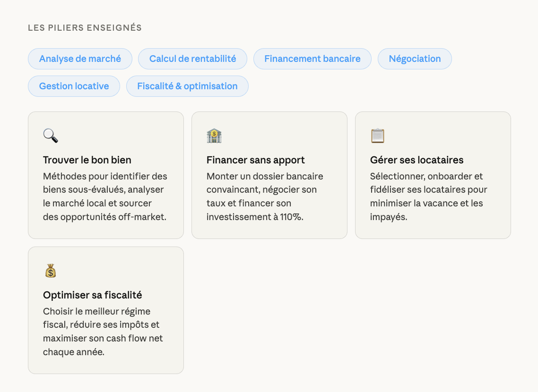This screenshot has width=538, height=392.
Task: Click the description about fidéliser ses locataires
Action: point(428,196)
